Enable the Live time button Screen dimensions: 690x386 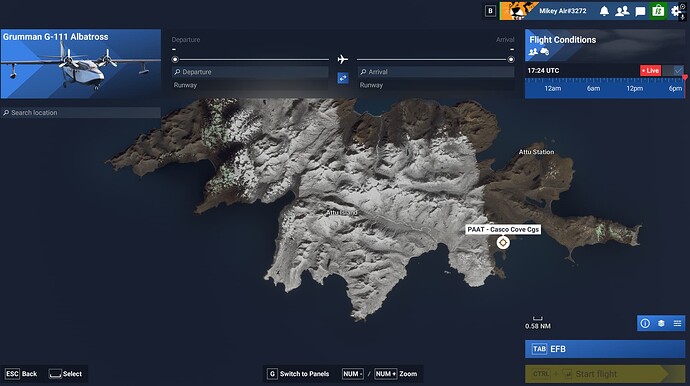pos(650,70)
